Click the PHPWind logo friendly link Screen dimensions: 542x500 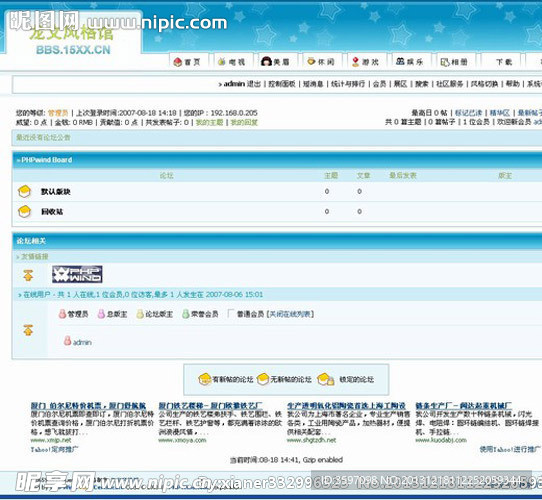77,274
